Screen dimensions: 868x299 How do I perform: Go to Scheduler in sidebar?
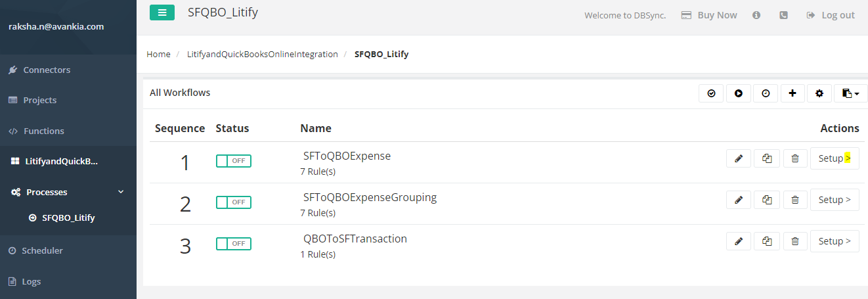point(42,250)
